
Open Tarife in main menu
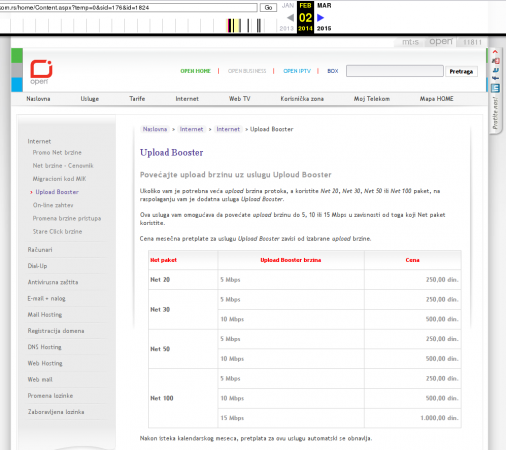pyautogui.click(x=137, y=99)
